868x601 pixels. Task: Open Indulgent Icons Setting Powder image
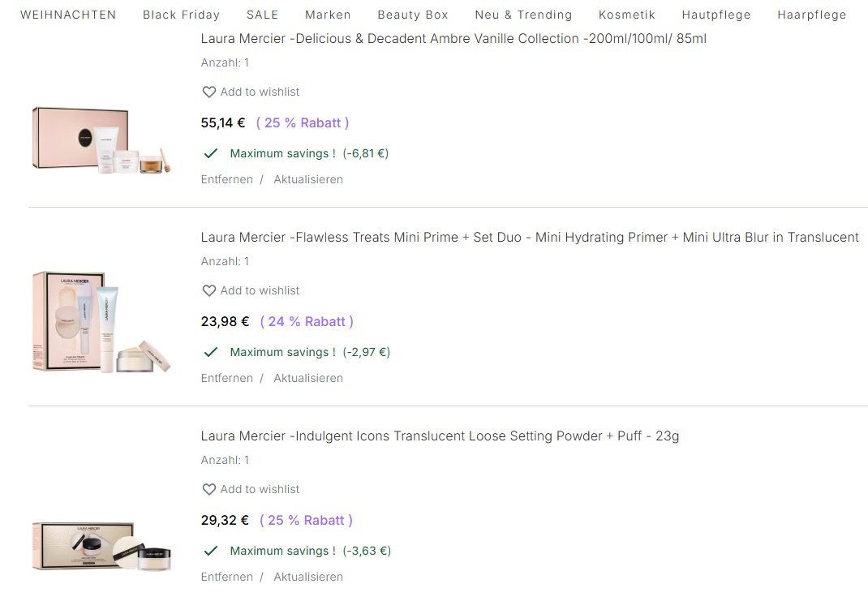coord(101,547)
